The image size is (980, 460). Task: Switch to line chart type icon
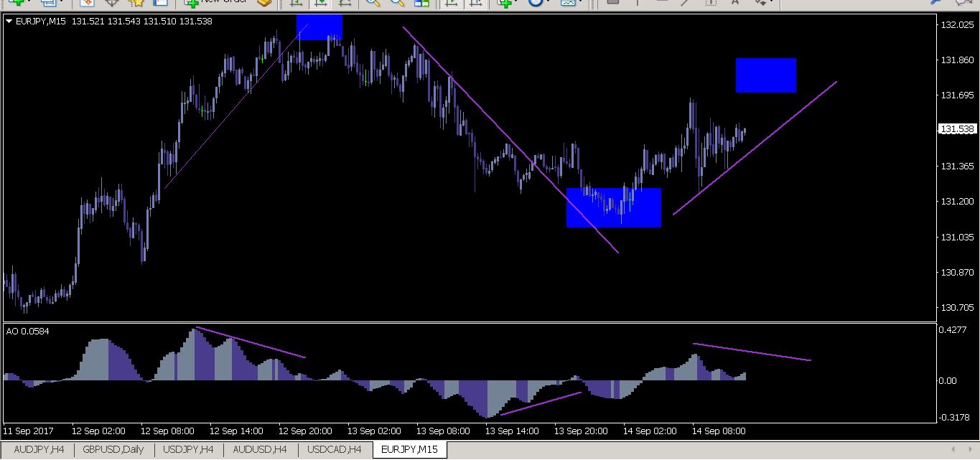(345, 2)
